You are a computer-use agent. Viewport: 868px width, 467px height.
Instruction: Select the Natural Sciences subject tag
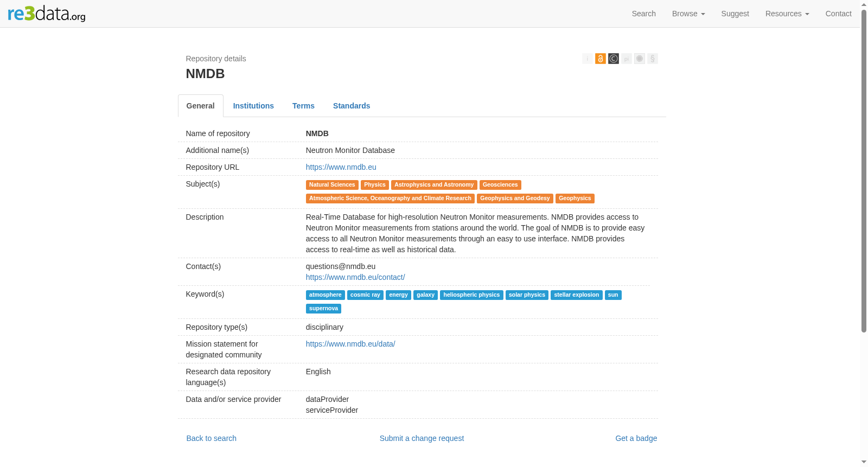coord(332,185)
